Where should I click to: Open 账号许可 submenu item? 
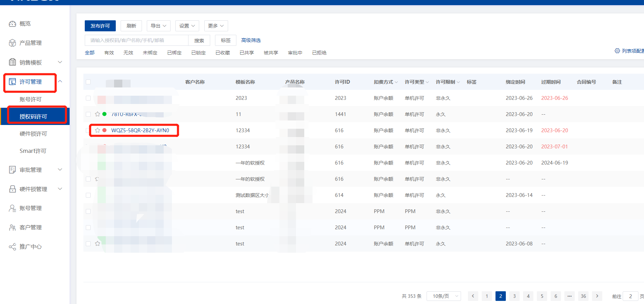coord(31,99)
